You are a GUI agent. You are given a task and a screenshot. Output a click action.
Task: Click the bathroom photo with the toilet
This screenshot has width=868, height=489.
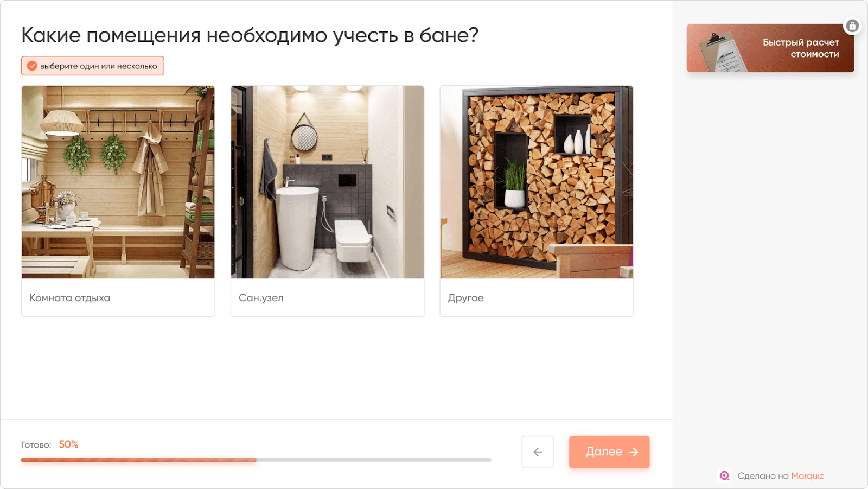[x=327, y=182]
